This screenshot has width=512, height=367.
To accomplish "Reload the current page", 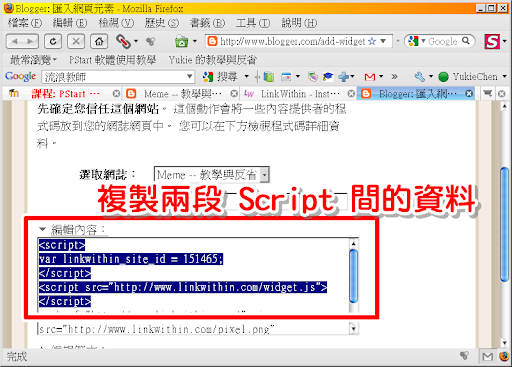I will tap(53, 42).
